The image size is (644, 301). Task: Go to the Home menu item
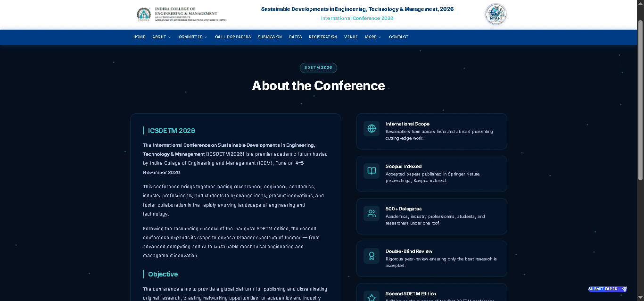139,37
